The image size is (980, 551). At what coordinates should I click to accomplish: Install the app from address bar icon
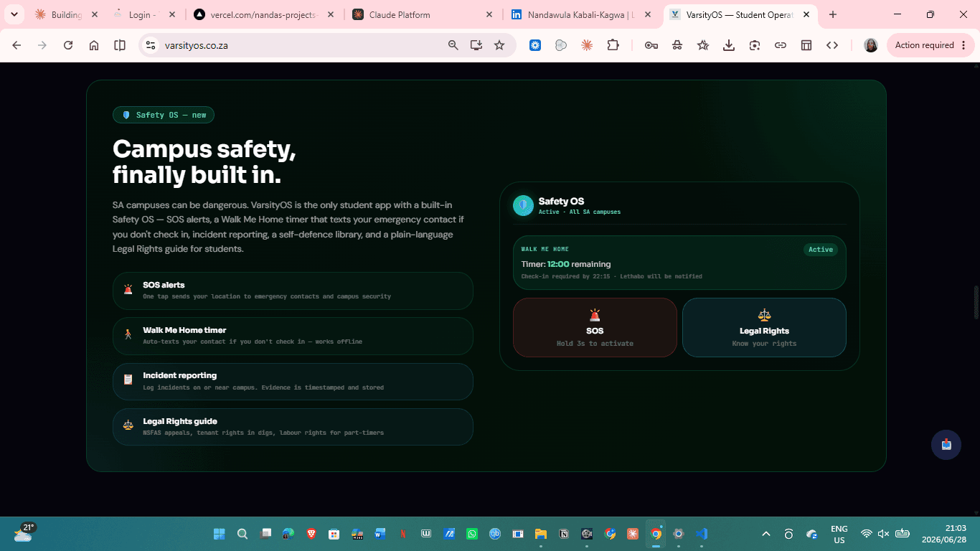[476, 45]
